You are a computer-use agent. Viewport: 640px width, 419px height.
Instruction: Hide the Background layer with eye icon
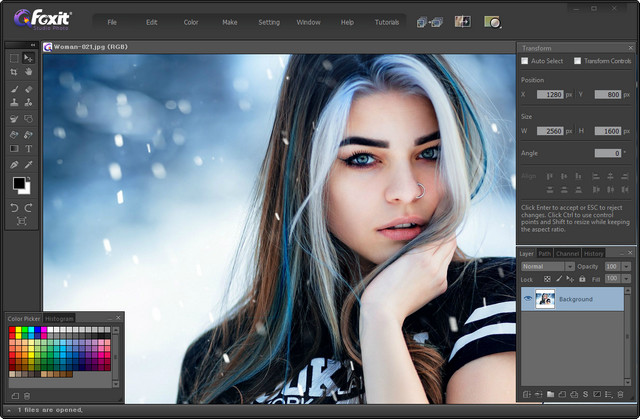coord(527,298)
